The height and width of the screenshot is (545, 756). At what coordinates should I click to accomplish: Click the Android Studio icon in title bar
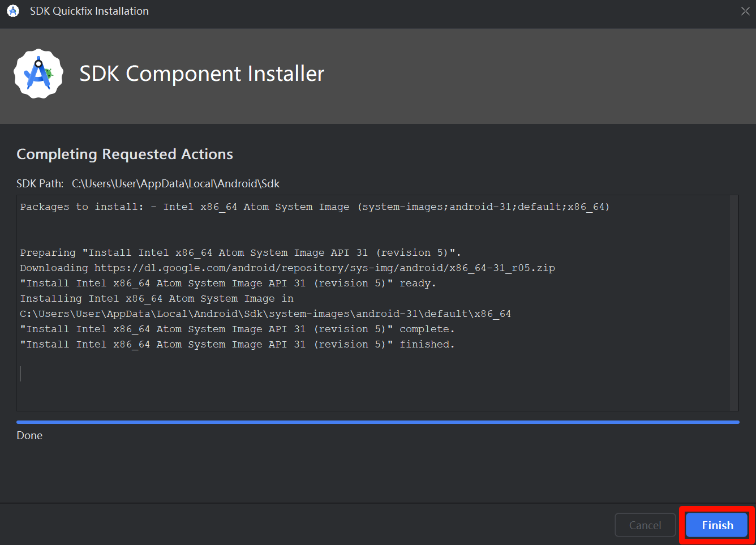[12, 11]
